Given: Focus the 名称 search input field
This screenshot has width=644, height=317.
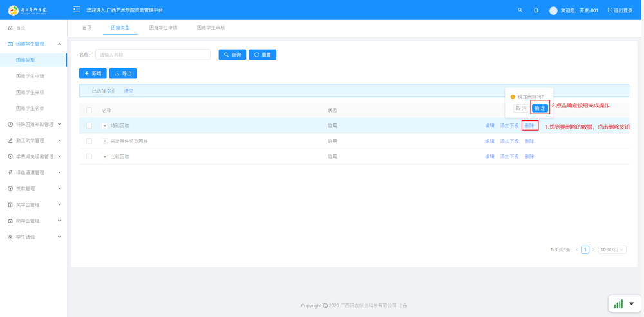Looking at the screenshot, I should point(153,55).
